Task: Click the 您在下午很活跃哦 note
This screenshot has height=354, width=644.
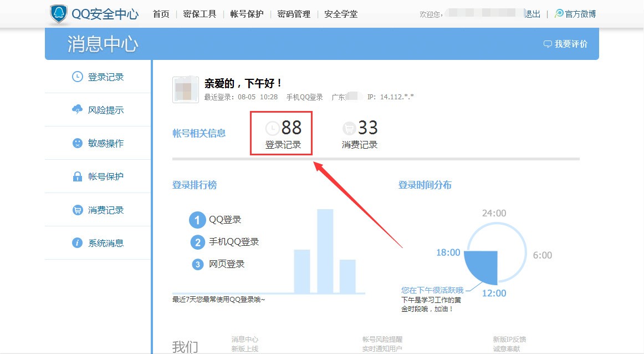Action: coord(432,290)
